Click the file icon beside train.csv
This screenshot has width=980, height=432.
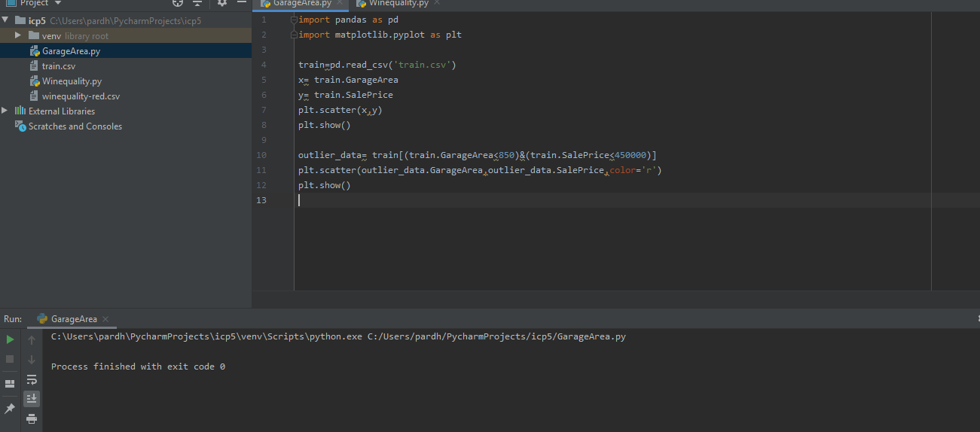(35, 66)
